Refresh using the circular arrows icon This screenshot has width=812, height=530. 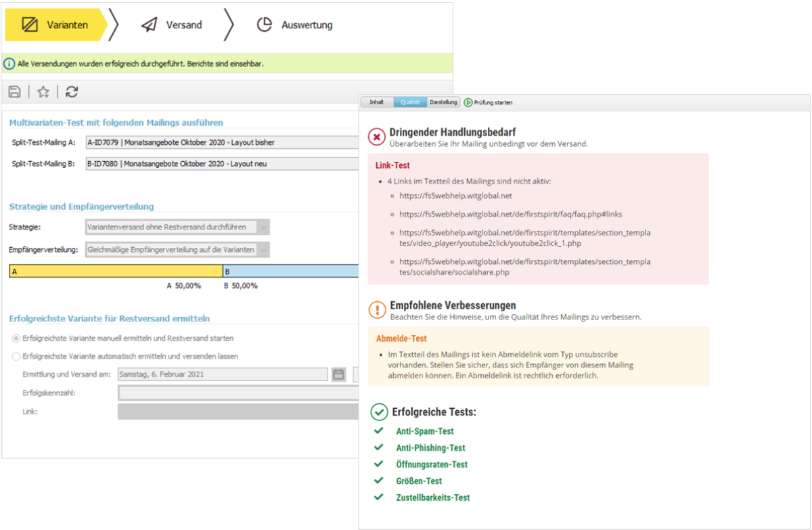[x=72, y=91]
